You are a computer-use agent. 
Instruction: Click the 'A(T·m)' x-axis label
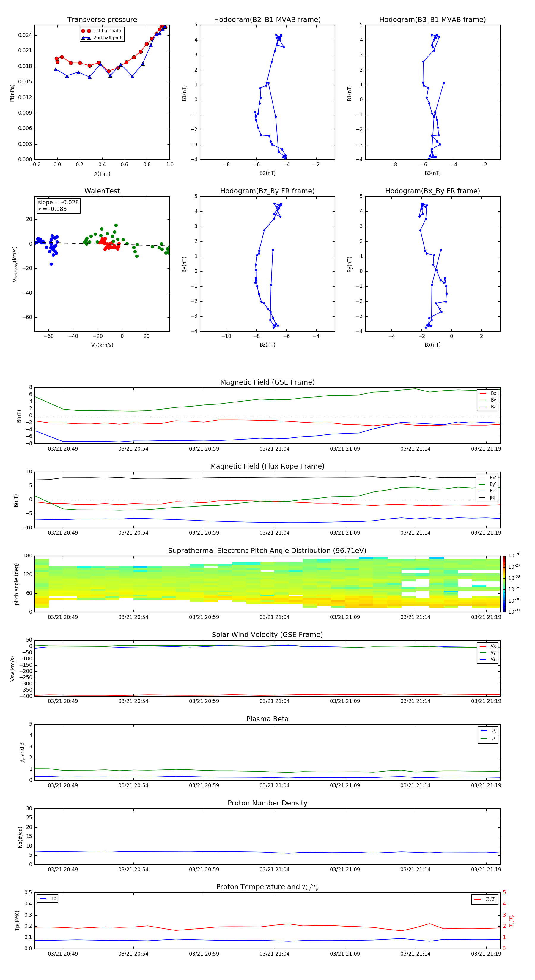pos(102,173)
